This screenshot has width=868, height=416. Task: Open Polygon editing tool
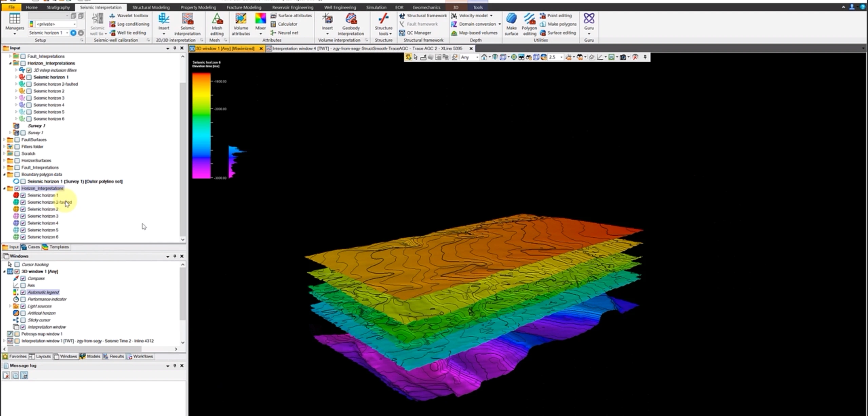pyautogui.click(x=529, y=24)
